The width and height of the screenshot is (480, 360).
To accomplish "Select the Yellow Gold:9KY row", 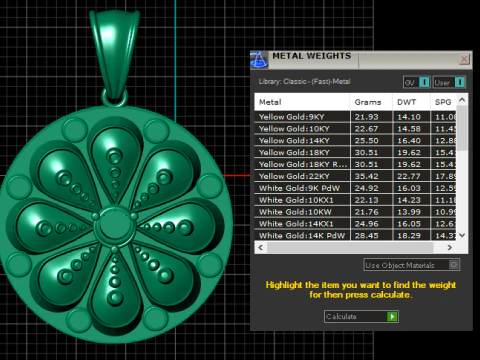I will pos(355,117).
